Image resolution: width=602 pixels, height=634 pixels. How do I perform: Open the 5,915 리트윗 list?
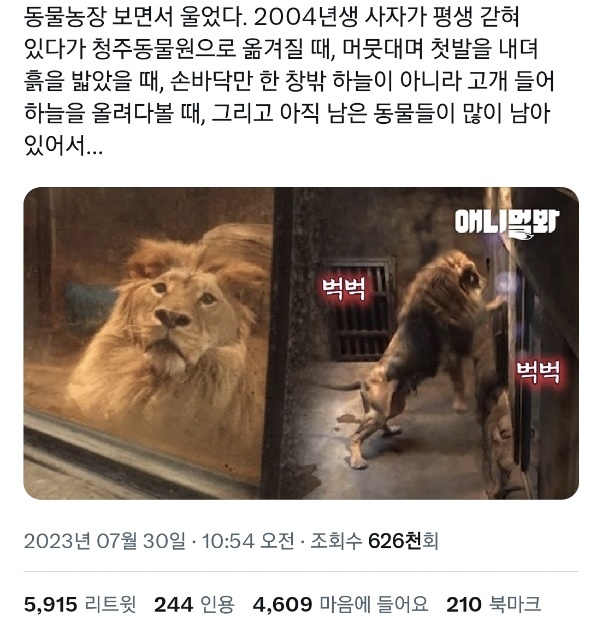pyautogui.click(x=80, y=604)
